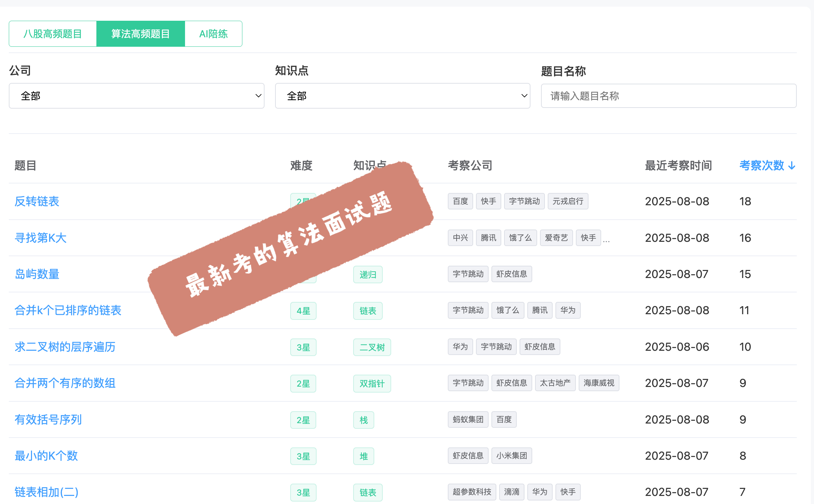Image resolution: width=814 pixels, height=504 pixels.
Task: Click the 递归 knowledge point tag
Action: pyautogui.click(x=367, y=274)
